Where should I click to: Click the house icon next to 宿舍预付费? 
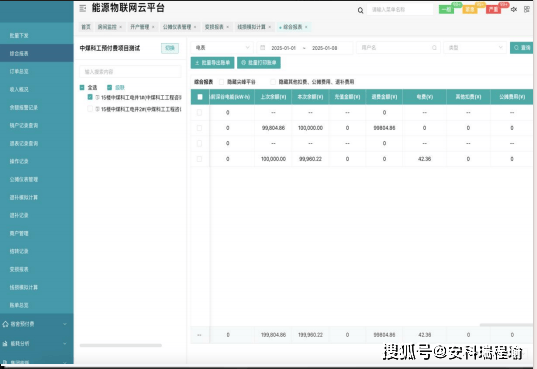tap(5, 324)
